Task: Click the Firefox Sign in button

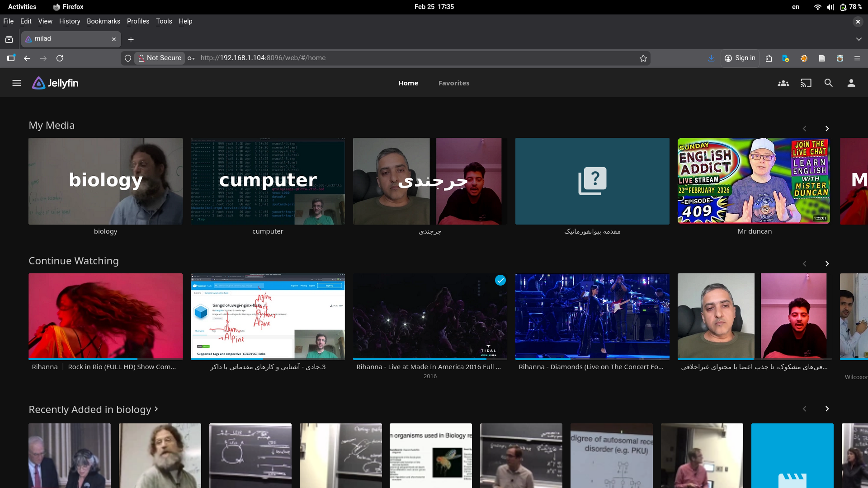Action: (740, 58)
